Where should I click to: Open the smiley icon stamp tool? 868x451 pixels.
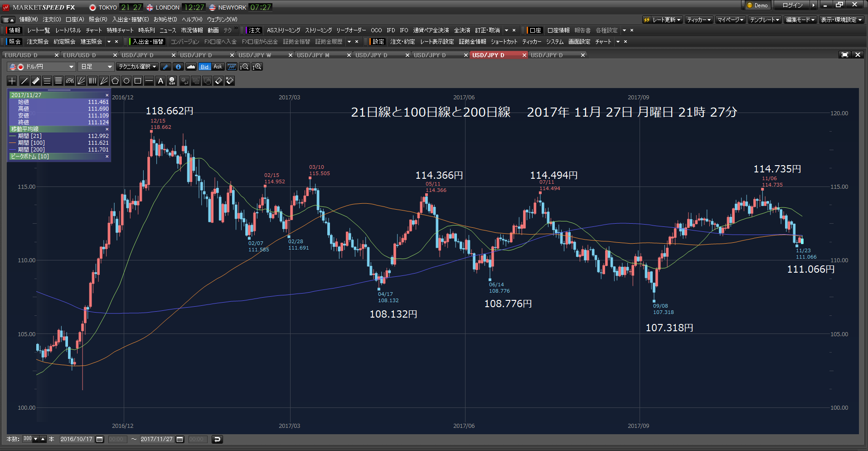(172, 81)
